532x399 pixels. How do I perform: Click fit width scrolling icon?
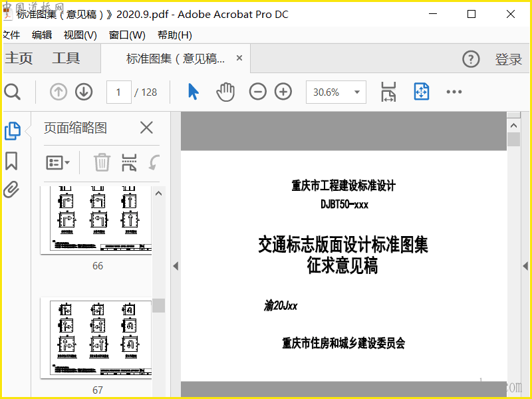click(x=388, y=92)
